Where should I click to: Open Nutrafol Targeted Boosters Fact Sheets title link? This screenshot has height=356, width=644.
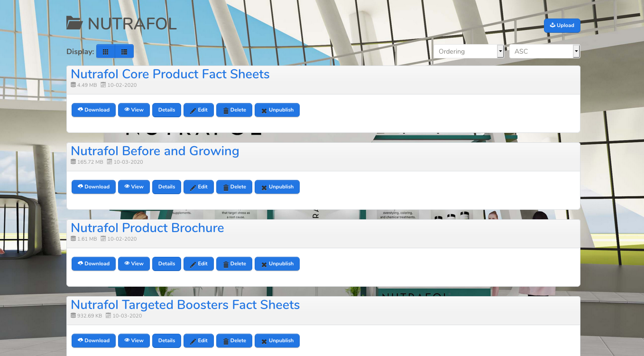185,305
